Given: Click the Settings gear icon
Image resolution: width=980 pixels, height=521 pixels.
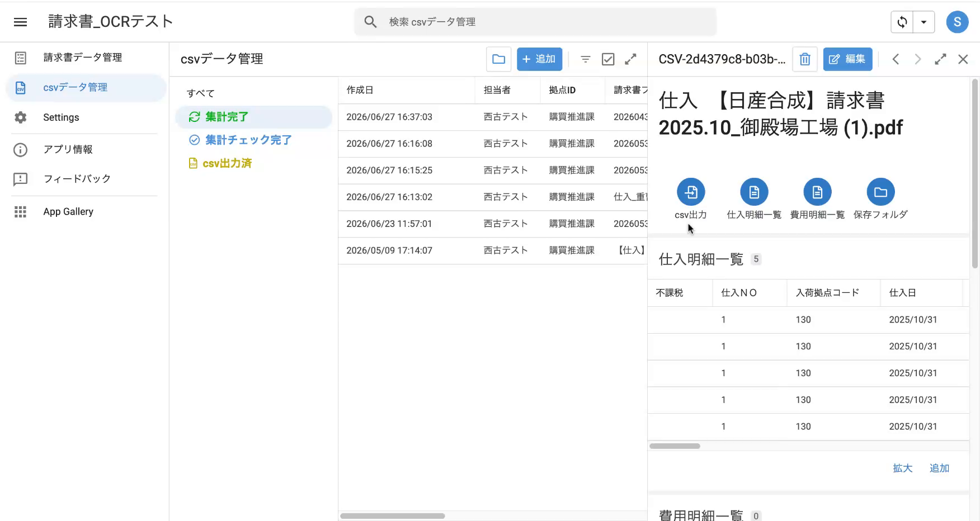Looking at the screenshot, I should [x=21, y=117].
